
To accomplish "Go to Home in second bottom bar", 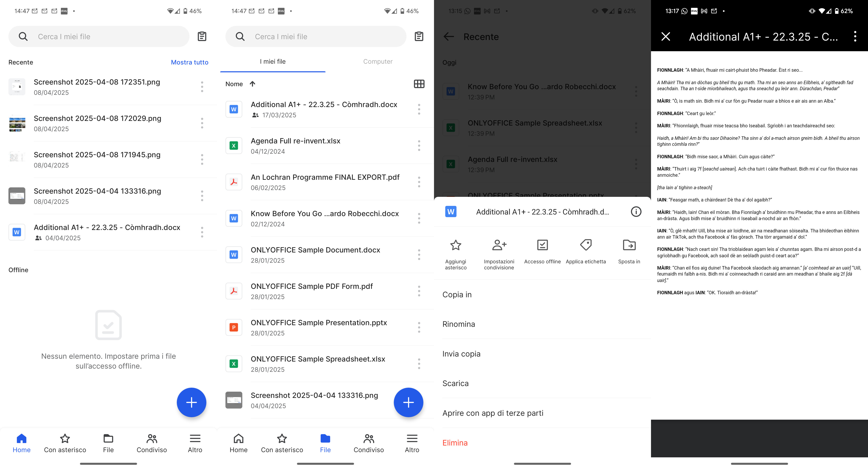I will tap(238, 443).
